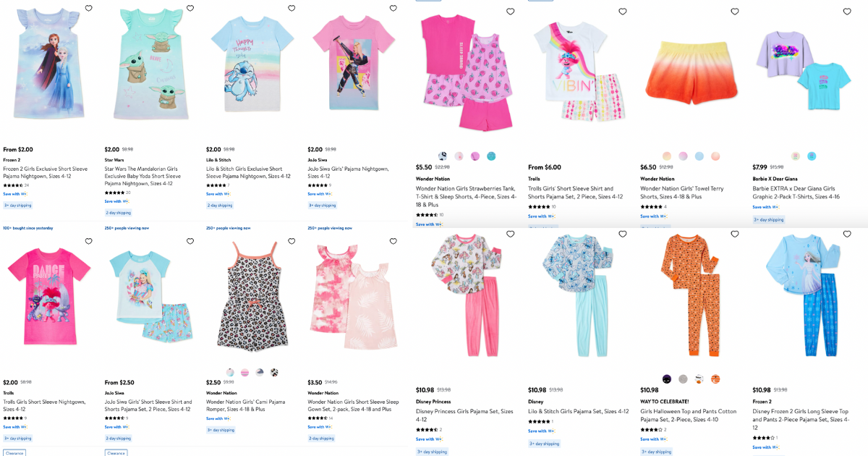Favorite the Lilo & Stitch nightgown

292,8
